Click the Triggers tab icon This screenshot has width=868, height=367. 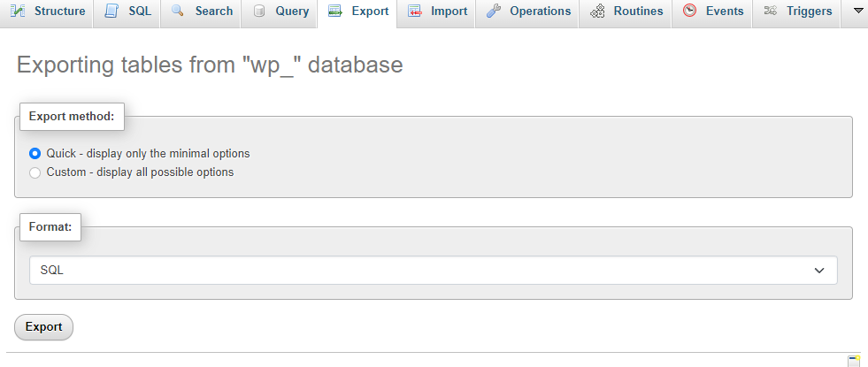click(x=770, y=11)
